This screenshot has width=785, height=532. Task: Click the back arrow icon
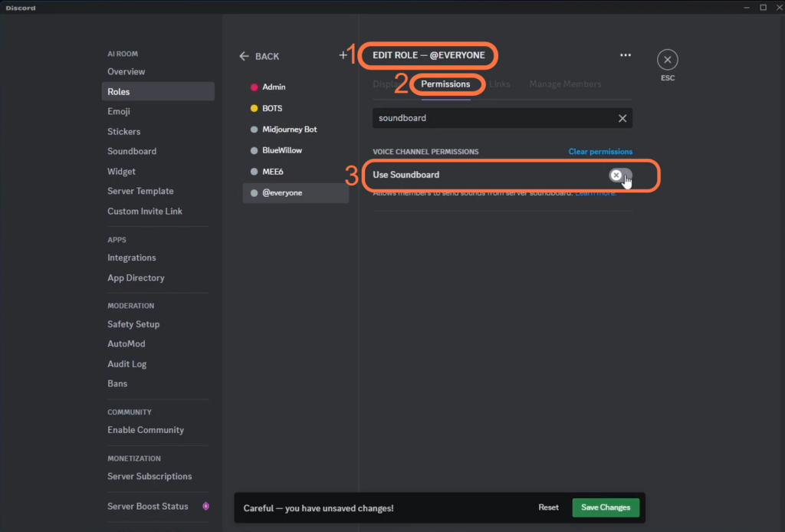[x=244, y=56]
